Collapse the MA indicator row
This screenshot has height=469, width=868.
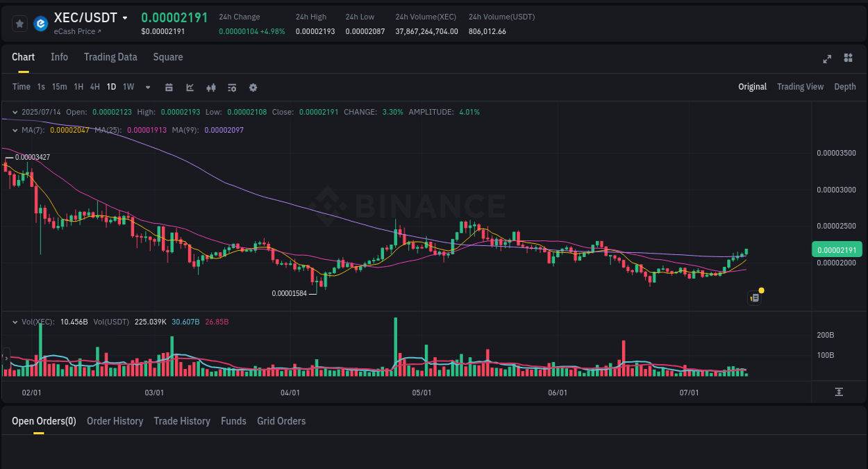tap(14, 130)
